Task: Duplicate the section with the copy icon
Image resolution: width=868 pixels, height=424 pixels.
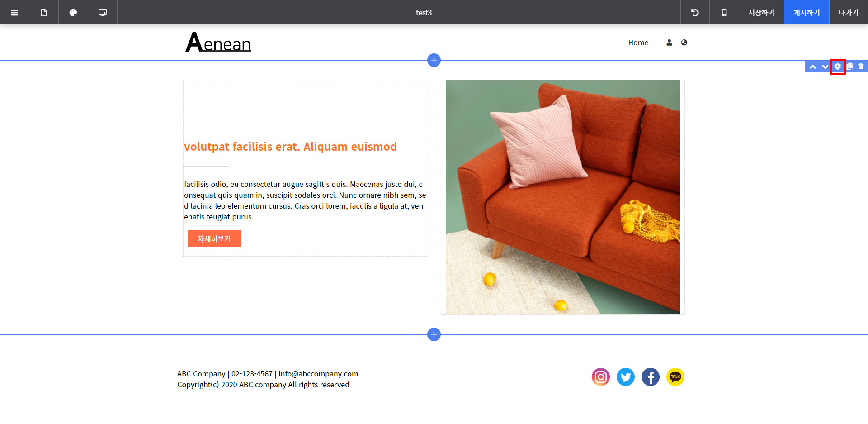Action: point(850,67)
